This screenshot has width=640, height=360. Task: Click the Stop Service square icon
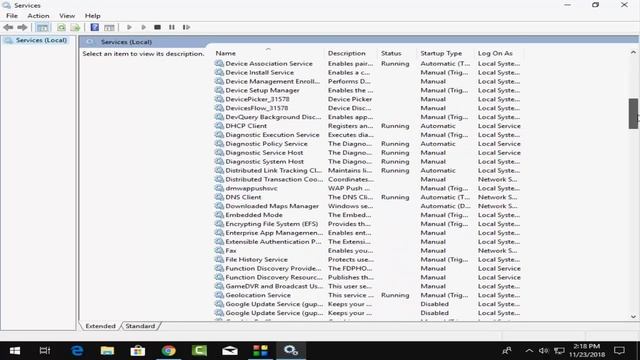pos(157,27)
